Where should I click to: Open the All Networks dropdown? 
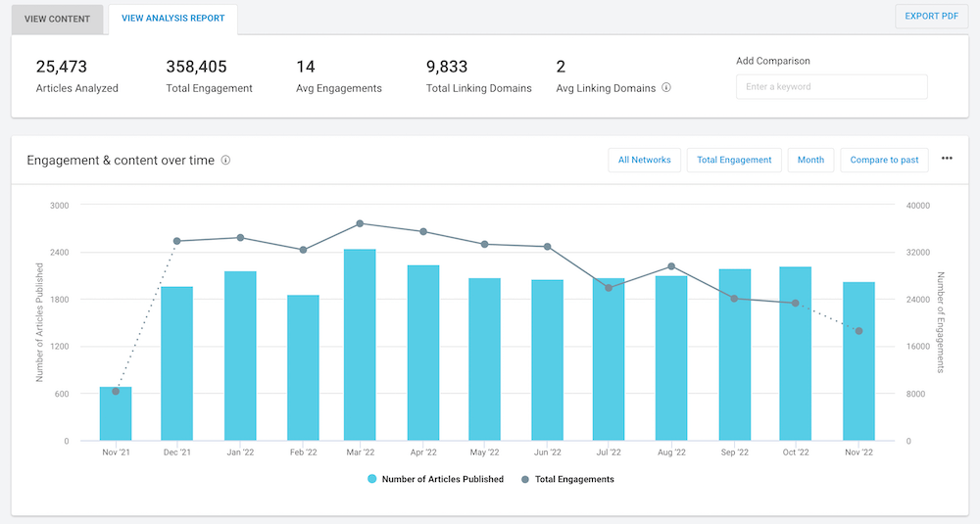[644, 160]
